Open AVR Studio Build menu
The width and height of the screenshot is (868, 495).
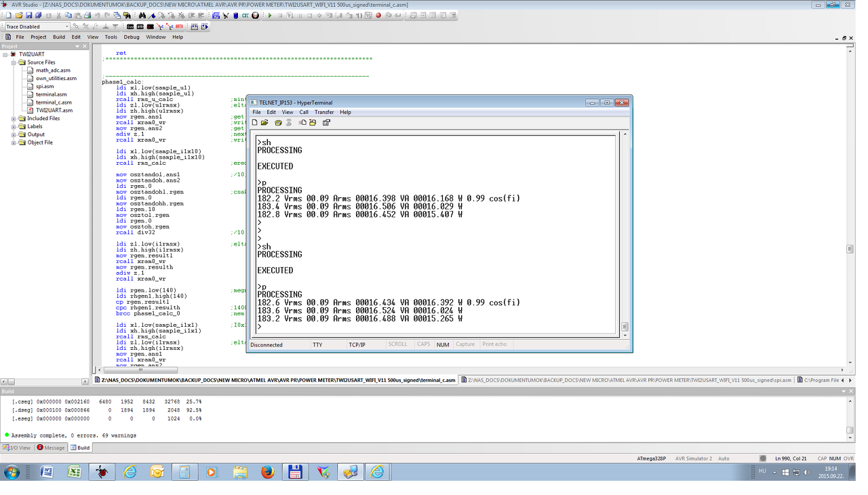pyautogui.click(x=59, y=37)
